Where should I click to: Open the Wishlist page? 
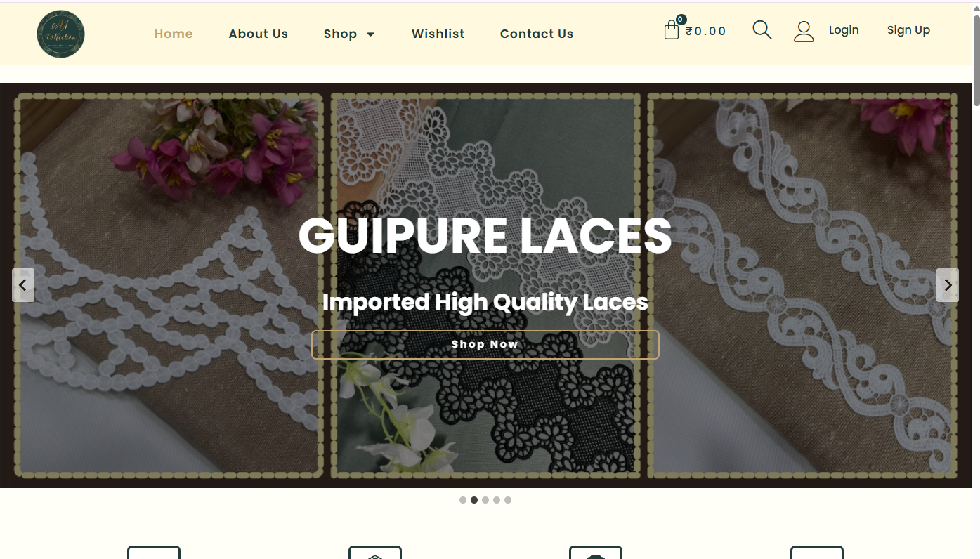coord(438,34)
